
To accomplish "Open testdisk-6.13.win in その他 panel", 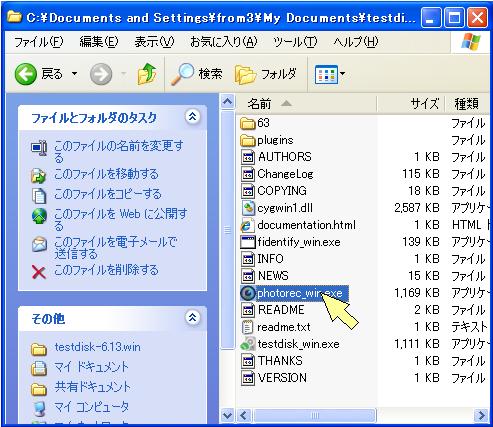I will click(x=97, y=347).
